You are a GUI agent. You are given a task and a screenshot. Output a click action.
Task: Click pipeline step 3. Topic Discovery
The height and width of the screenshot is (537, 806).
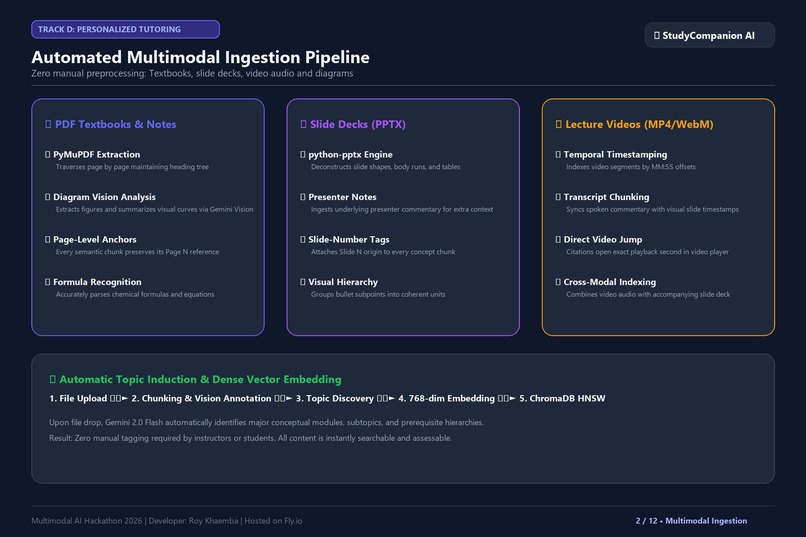click(x=335, y=399)
